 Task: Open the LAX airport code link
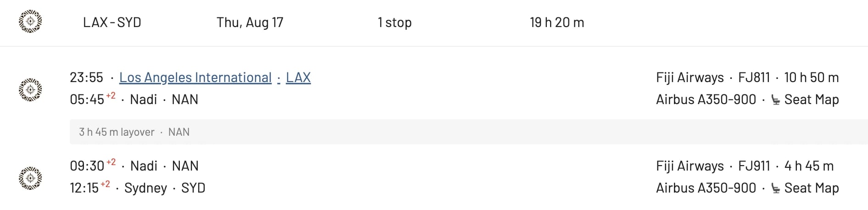pos(298,77)
